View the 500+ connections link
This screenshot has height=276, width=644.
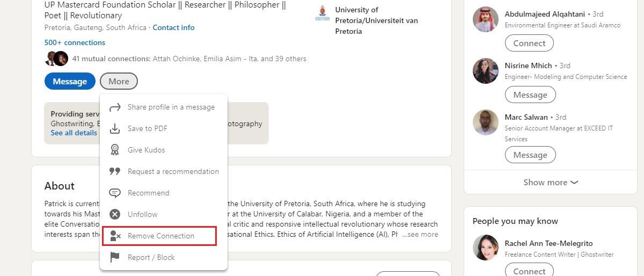click(75, 42)
